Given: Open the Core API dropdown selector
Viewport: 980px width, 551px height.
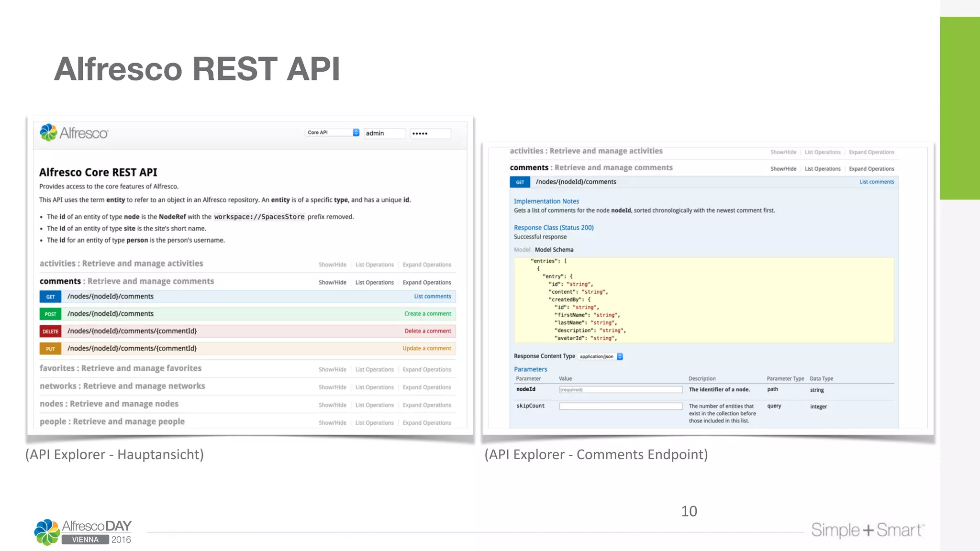Looking at the screenshot, I should (332, 132).
